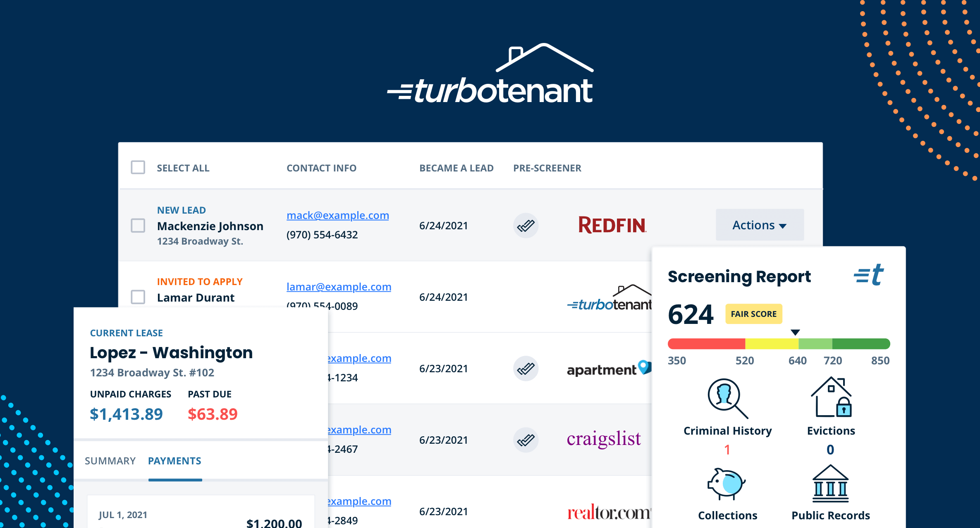980x528 pixels.
Task: Check Lamar Durant's row checkbox
Action: point(138,297)
